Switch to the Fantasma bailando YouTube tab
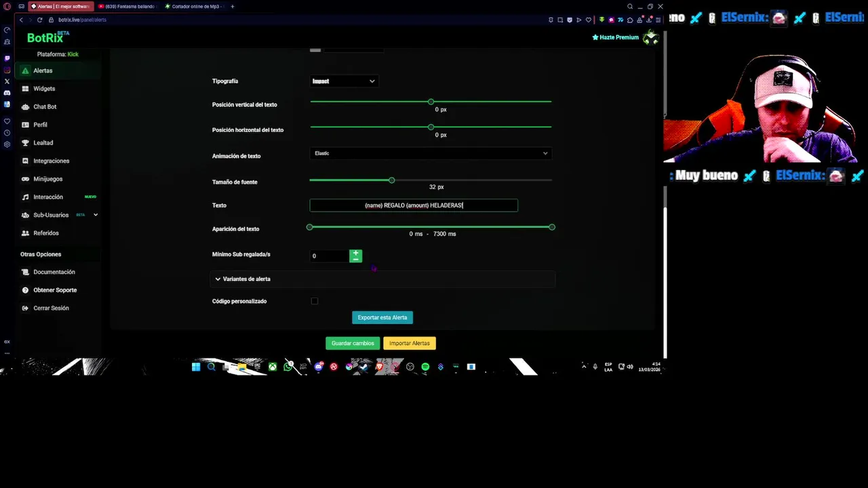This screenshot has width=868, height=488. pyautogui.click(x=127, y=7)
